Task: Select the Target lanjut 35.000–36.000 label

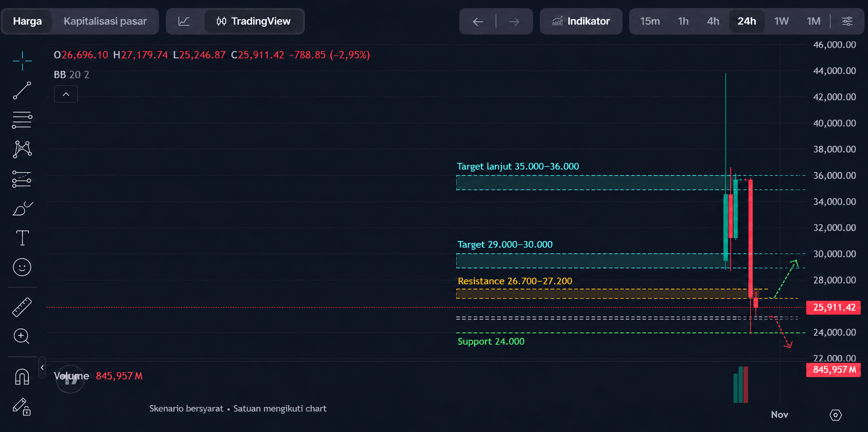Action: (518, 166)
